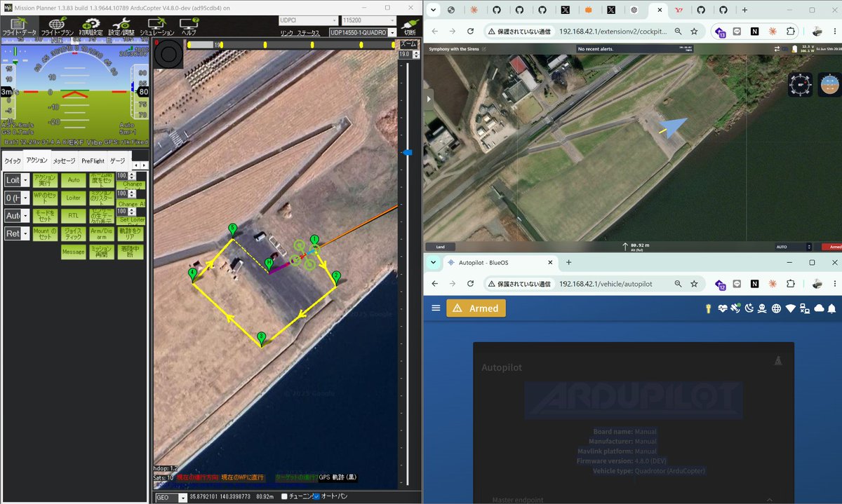Reload the Autopilot BlueOS page
842x504 pixels.
pyautogui.click(x=470, y=284)
